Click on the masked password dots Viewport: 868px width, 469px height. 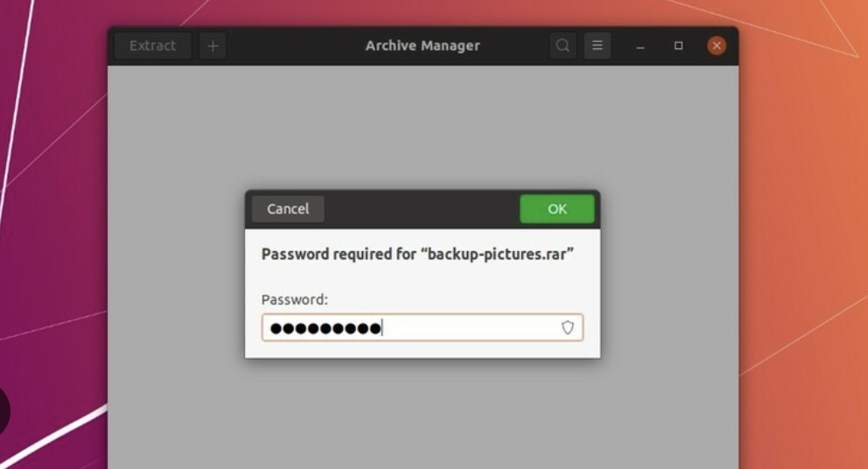325,328
